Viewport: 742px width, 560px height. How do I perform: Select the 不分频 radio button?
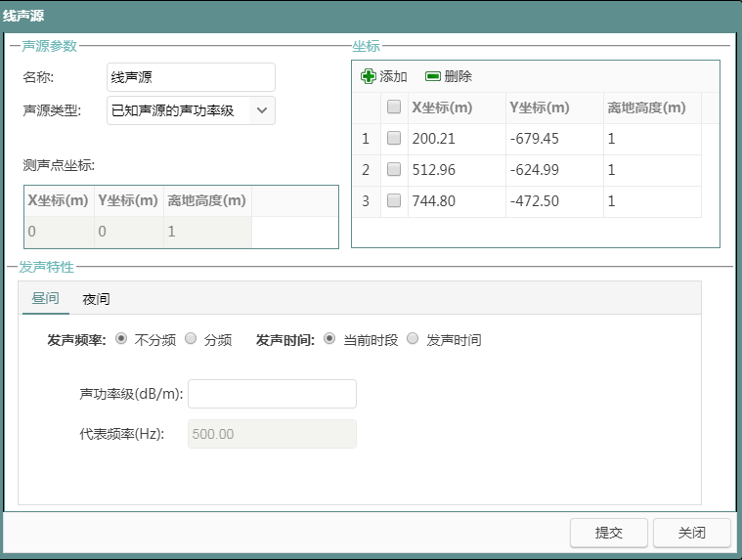coord(121,339)
